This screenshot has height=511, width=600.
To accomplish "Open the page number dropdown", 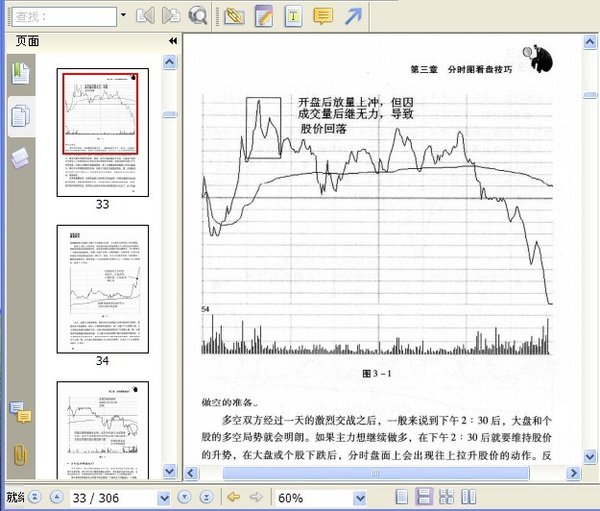I will (x=164, y=498).
